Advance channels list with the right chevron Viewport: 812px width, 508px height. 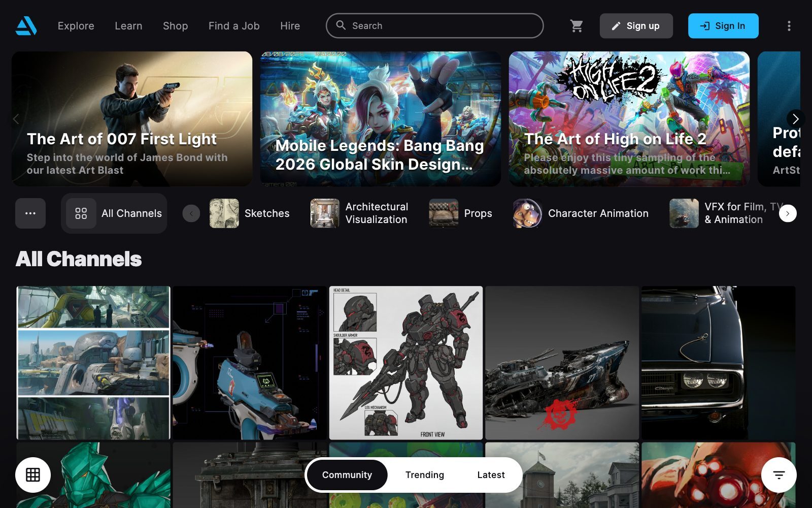point(788,213)
